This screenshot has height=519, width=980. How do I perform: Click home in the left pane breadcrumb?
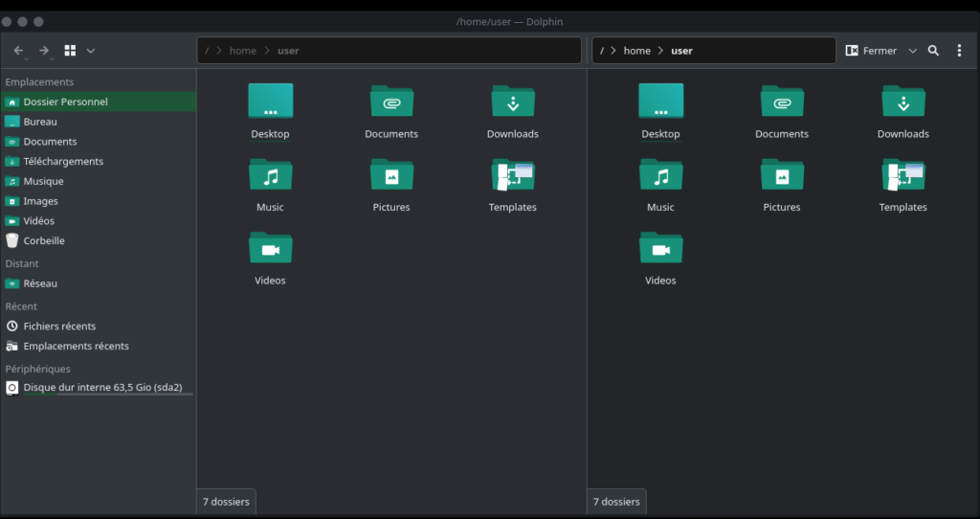(x=242, y=51)
